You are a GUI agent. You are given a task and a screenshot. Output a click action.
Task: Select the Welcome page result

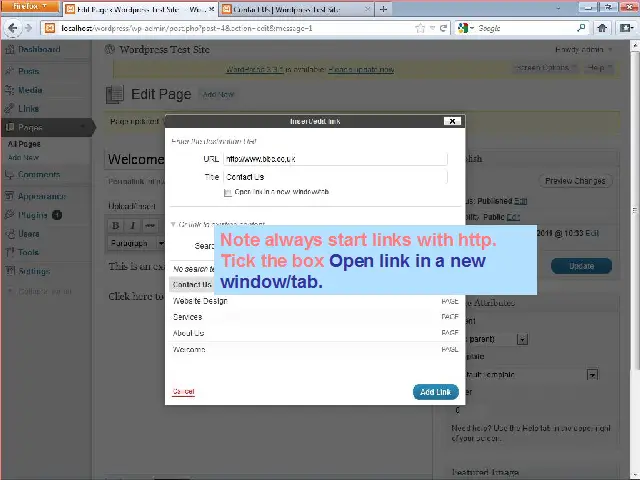tap(315, 350)
